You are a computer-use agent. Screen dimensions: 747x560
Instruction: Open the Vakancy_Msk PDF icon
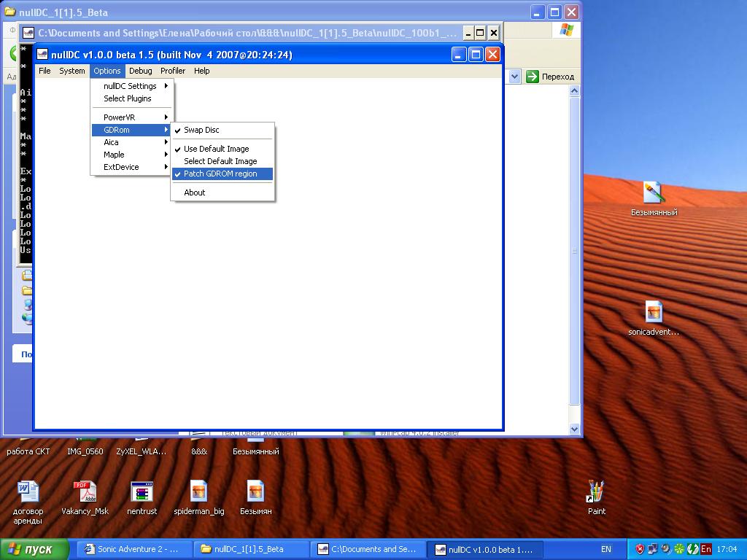85,492
